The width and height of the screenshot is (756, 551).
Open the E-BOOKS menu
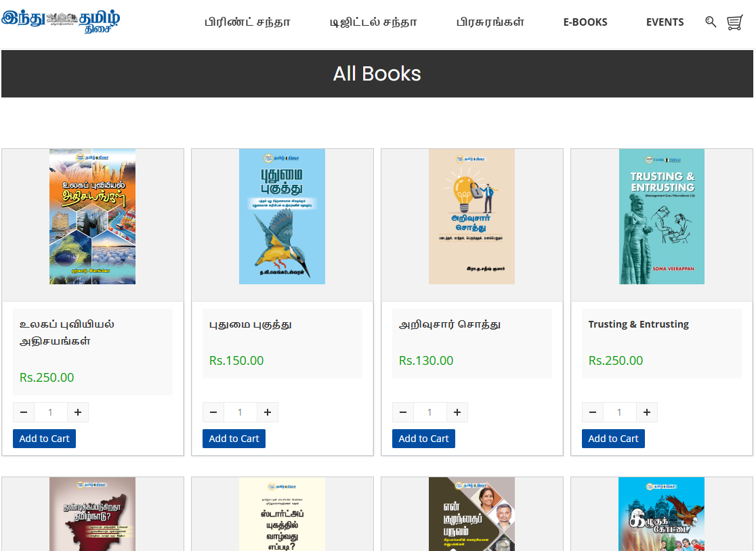click(x=585, y=22)
